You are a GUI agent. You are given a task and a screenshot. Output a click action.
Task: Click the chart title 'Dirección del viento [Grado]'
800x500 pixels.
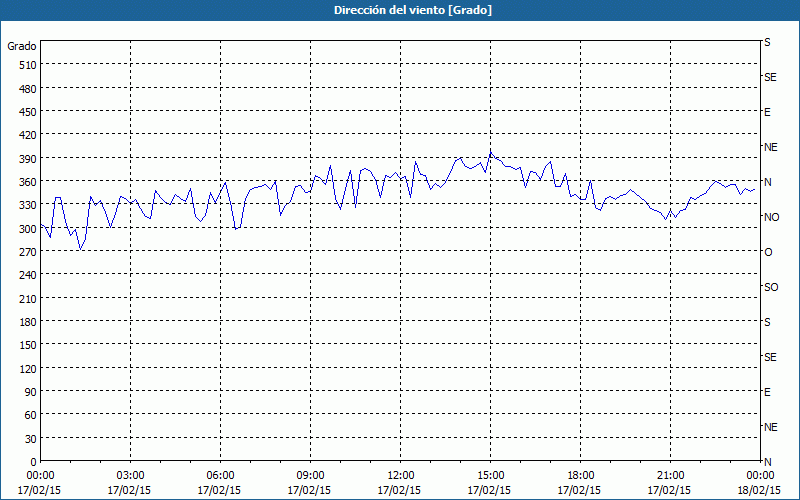coord(413,10)
